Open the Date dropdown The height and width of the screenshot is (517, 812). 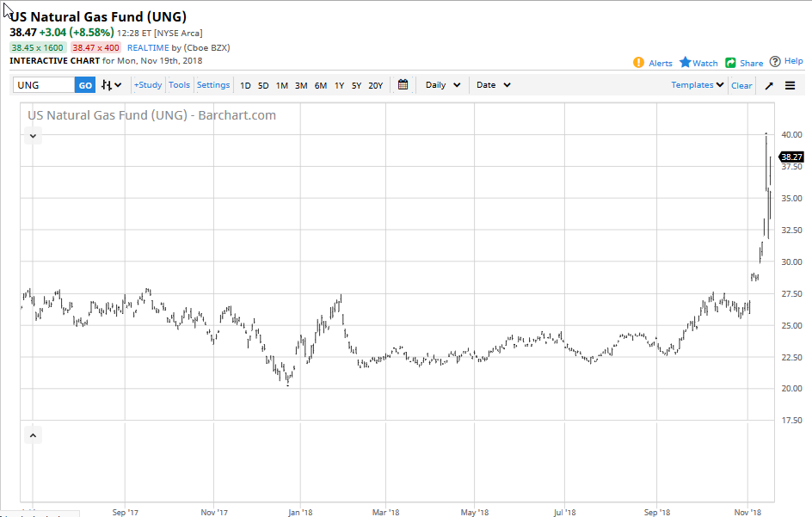(x=493, y=85)
